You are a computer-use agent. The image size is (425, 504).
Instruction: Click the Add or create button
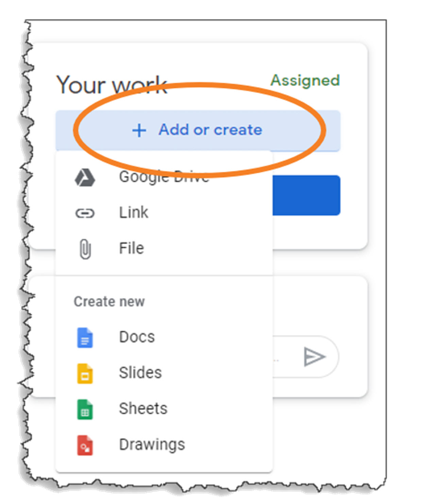pyautogui.click(x=198, y=130)
